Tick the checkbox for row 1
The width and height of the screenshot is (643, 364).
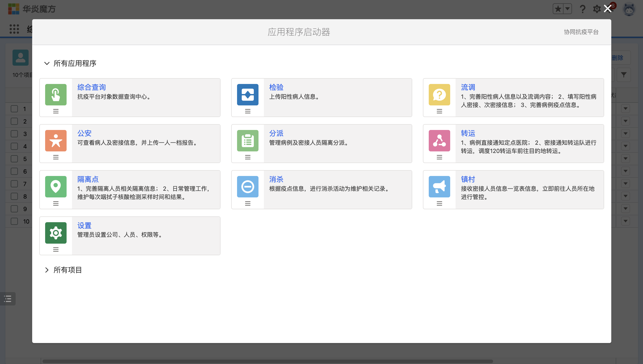point(14,109)
